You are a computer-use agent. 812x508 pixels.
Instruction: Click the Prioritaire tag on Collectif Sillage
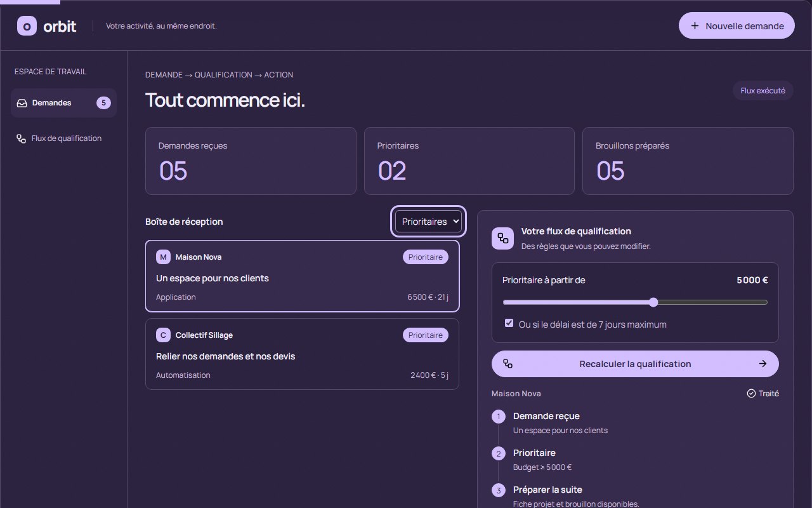[x=426, y=335]
